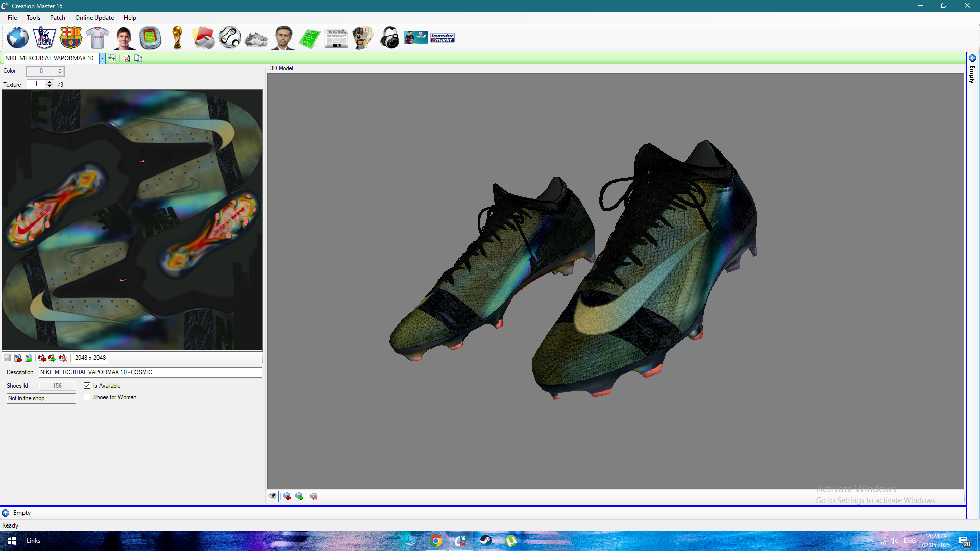
Task: Open the trophy tournaments editor
Action: tap(177, 38)
